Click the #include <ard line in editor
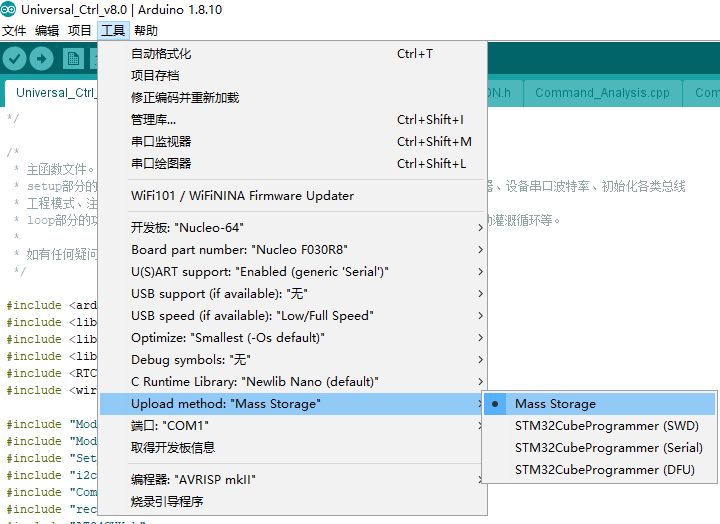 tap(52, 305)
